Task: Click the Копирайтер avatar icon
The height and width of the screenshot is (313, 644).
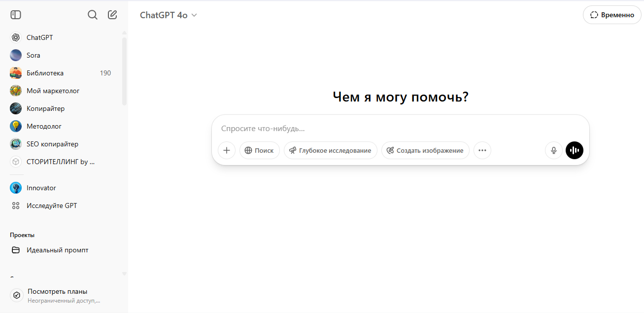Action: point(16,108)
